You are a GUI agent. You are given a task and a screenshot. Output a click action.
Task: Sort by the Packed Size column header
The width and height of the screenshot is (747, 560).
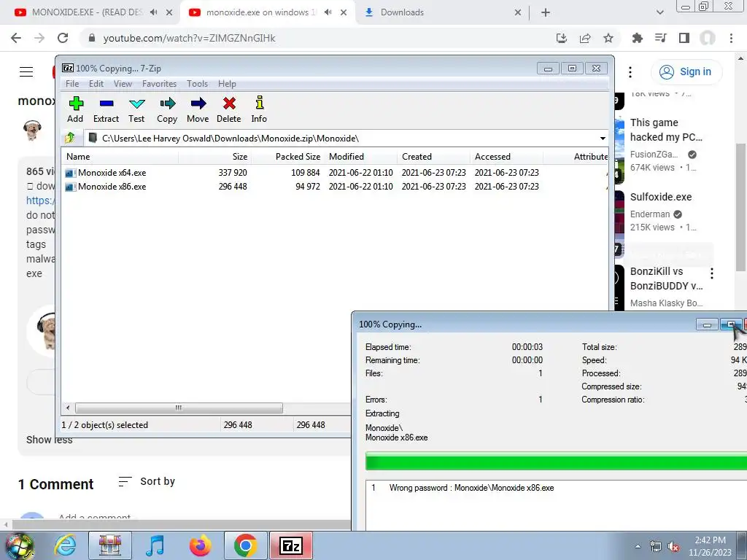tap(287, 157)
